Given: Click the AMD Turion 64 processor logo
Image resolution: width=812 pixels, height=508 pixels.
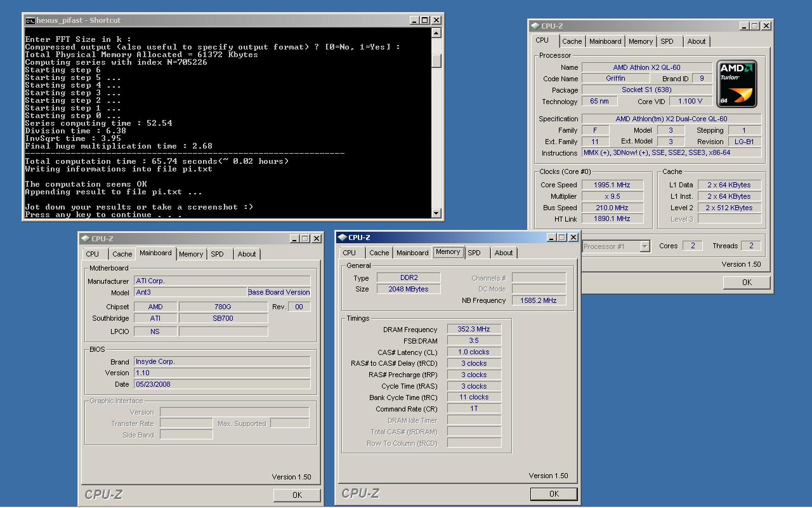Looking at the screenshot, I should click(x=737, y=84).
